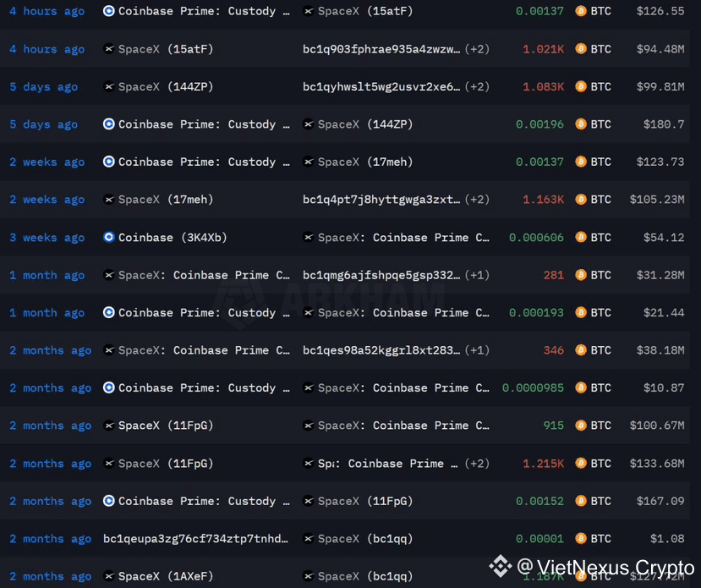Open the SpaceX (1AXeF) sender entity
Viewport: 701px width, 588px height.
pyautogui.click(x=166, y=576)
